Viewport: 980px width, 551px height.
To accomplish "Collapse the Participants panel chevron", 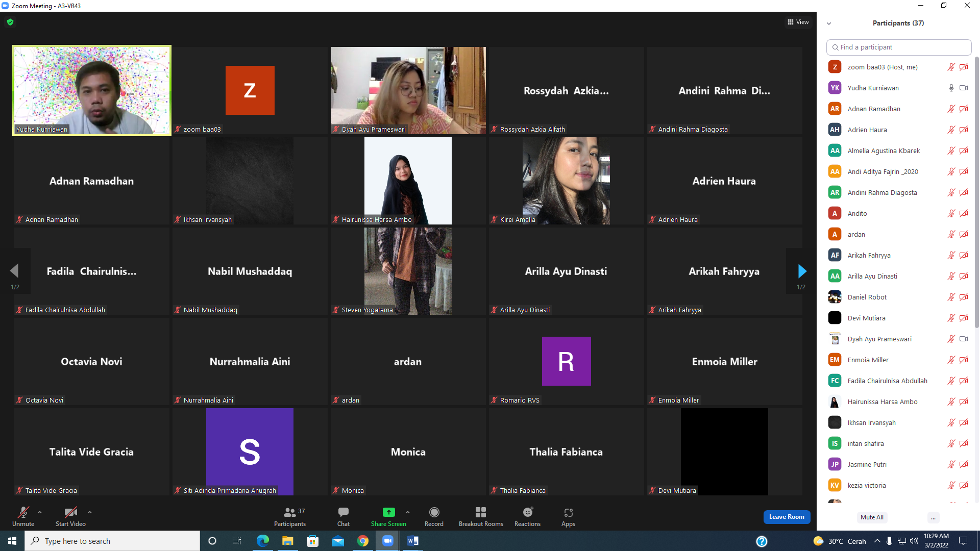I will 829,23.
